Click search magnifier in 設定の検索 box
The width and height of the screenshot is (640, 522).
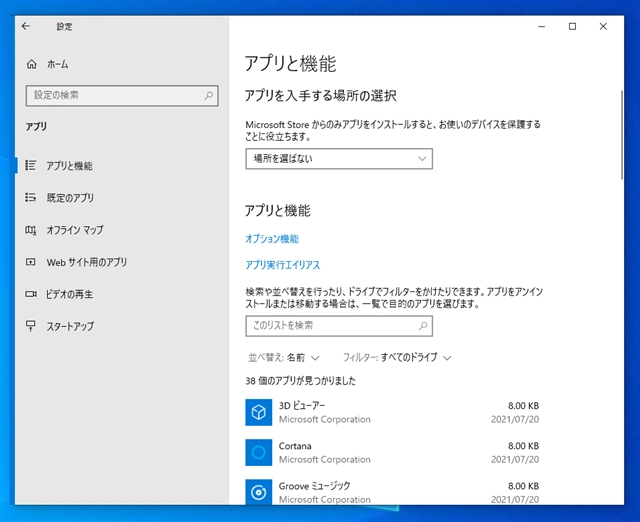[209, 96]
